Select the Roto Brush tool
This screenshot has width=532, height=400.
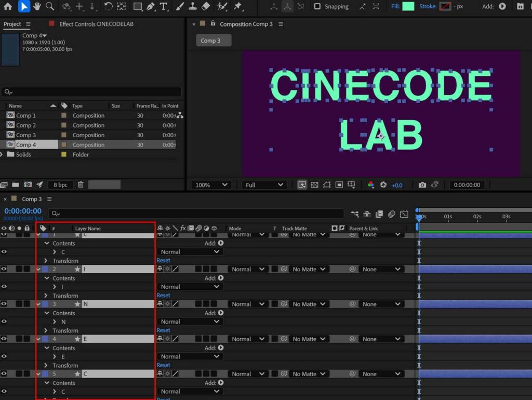click(x=222, y=6)
